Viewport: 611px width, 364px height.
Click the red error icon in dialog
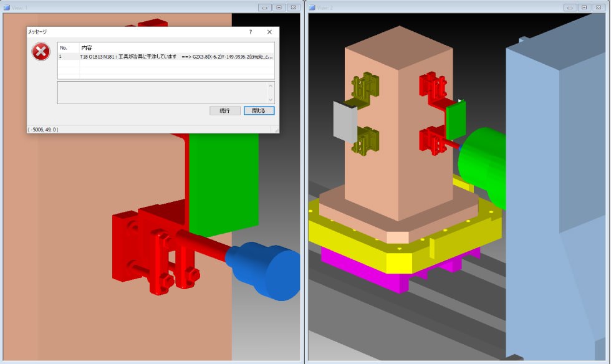pos(41,52)
